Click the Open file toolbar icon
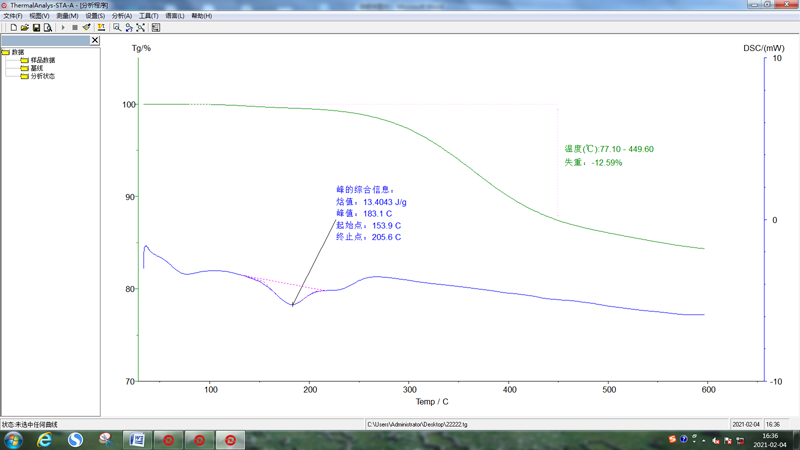The image size is (800, 450). 24,28
